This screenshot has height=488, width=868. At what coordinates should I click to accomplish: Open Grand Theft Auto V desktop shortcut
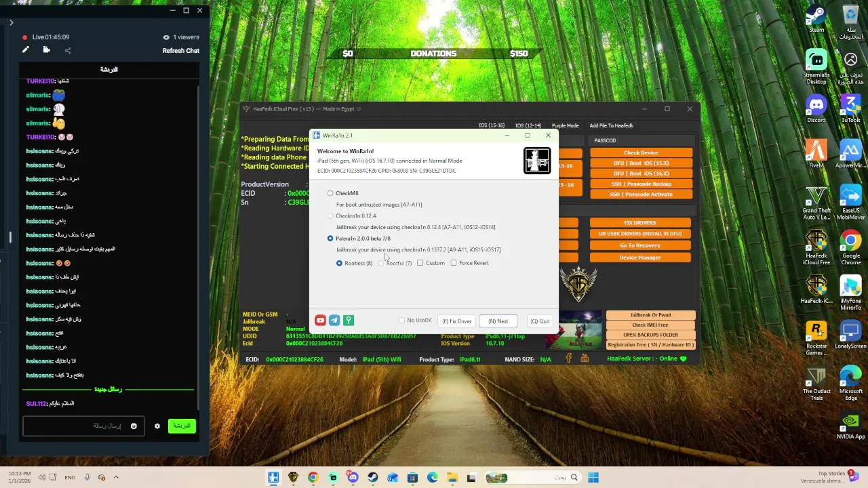(x=816, y=203)
